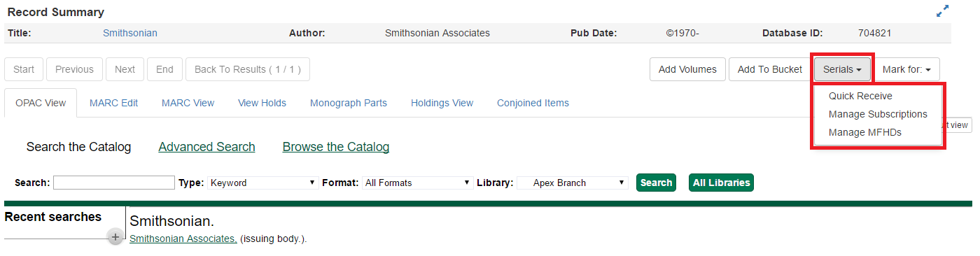
Task: Choose Quick Receive from the Serials menu
Action: pos(860,96)
